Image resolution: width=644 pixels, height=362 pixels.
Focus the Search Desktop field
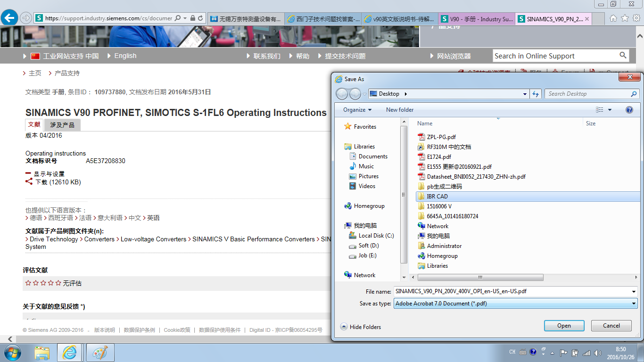click(x=587, y=94)
